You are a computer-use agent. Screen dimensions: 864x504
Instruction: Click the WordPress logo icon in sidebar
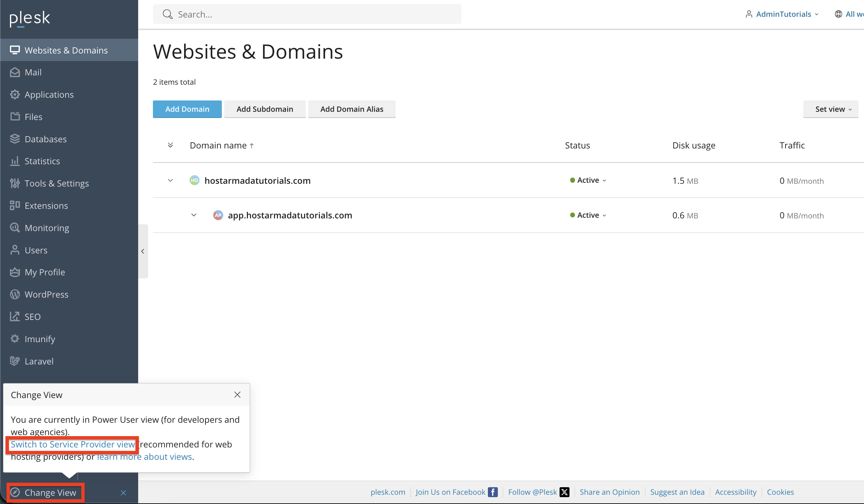tap(15, 295)
